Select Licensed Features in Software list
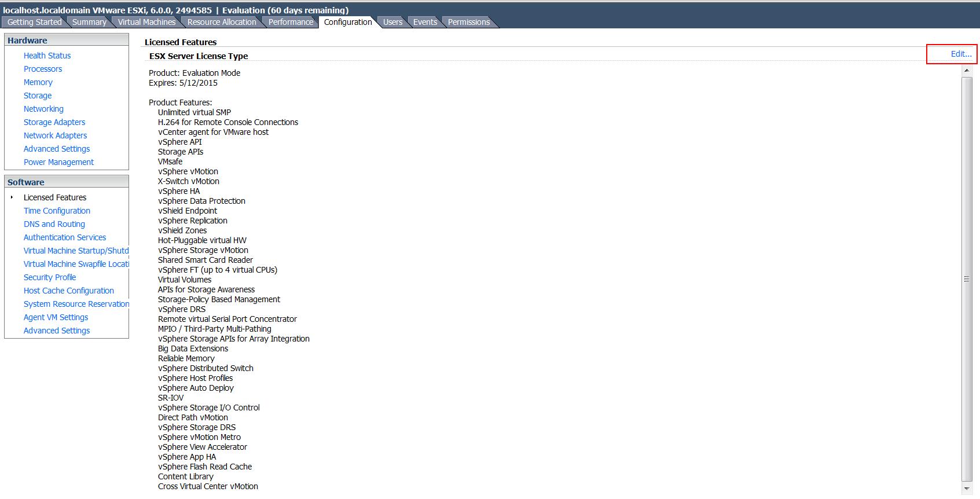 pos(55,197)
